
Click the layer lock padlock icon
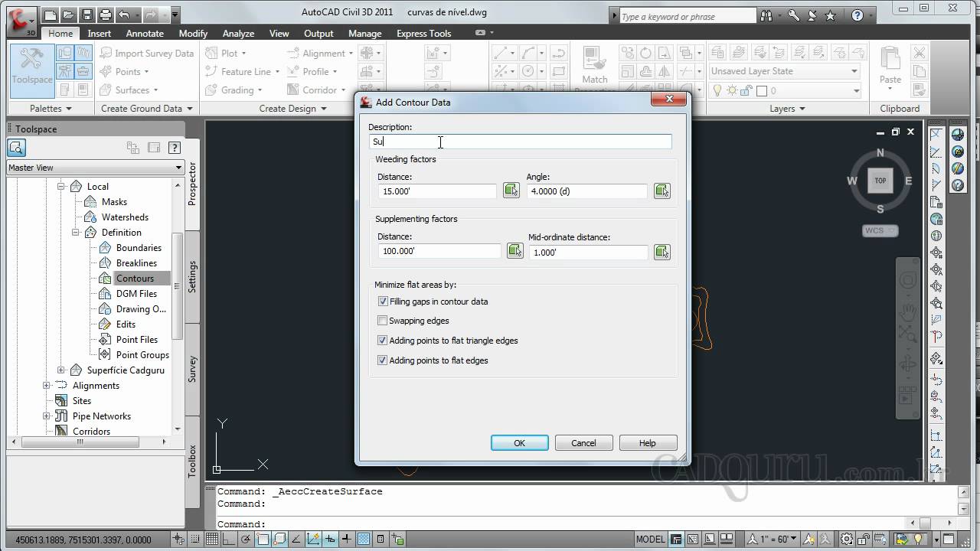point(747,90)
